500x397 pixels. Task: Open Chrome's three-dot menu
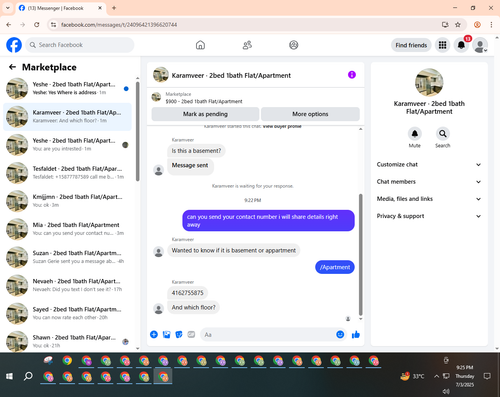[491, 25]
